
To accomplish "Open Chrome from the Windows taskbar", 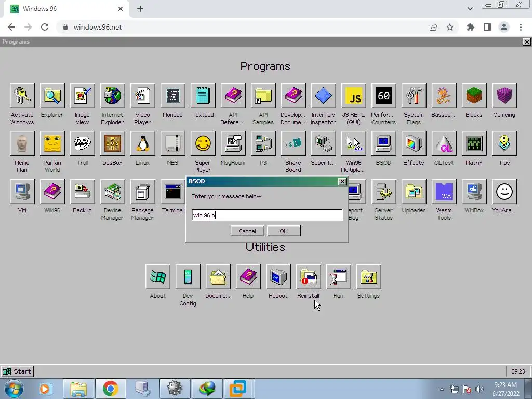I will pos(110,389).
